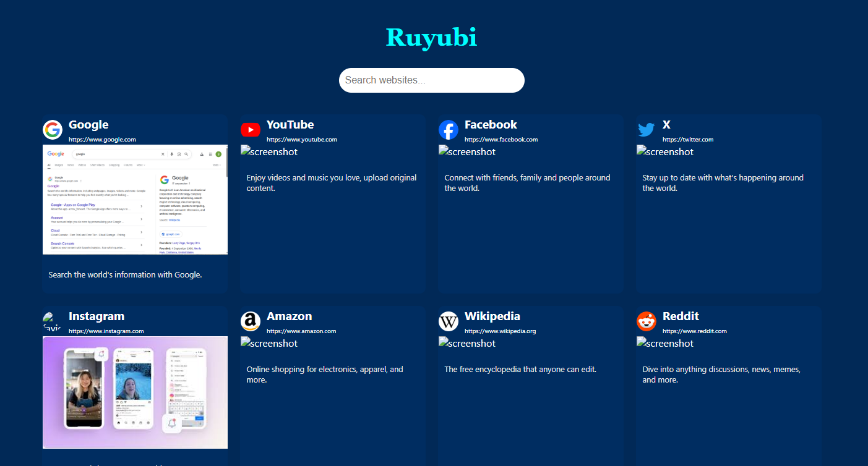Click X's broken screenshot placeholder

[x=665, y=151]
